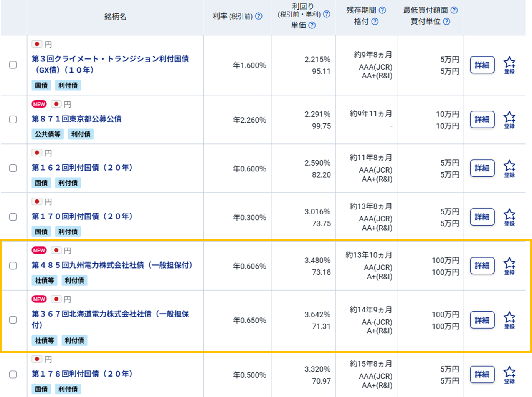Open the help icon next to 残存期間

[382, 10]
